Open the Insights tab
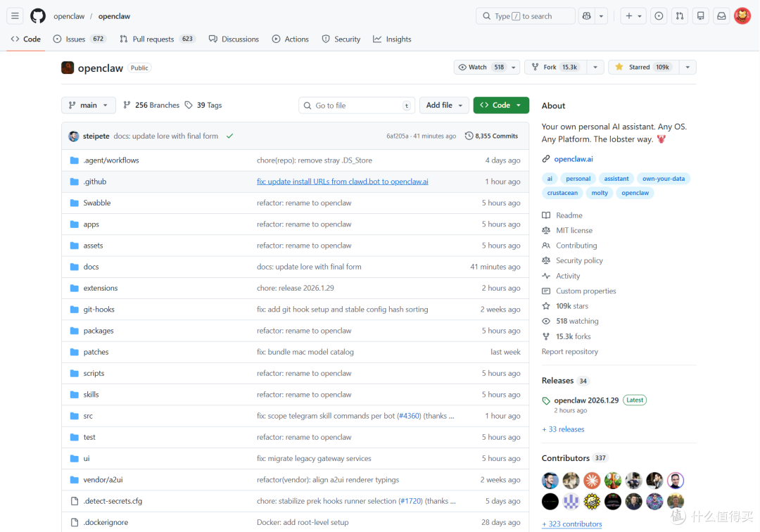The width and height of the screenshot is (760, 532). [392, 39]
